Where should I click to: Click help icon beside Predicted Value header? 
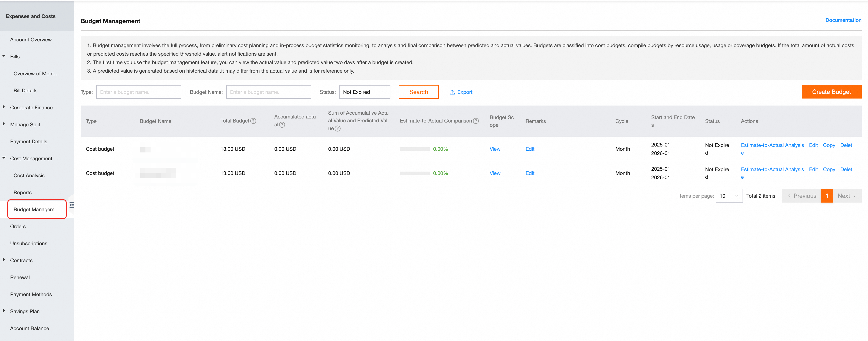pyautogui.click(x=337, y=129)
